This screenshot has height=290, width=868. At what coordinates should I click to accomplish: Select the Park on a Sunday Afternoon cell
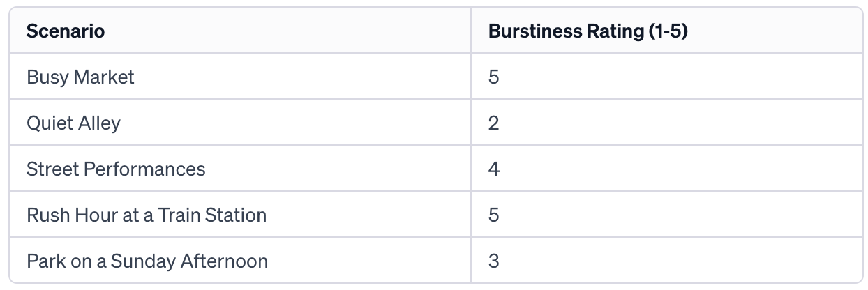(x=147, y=261)
